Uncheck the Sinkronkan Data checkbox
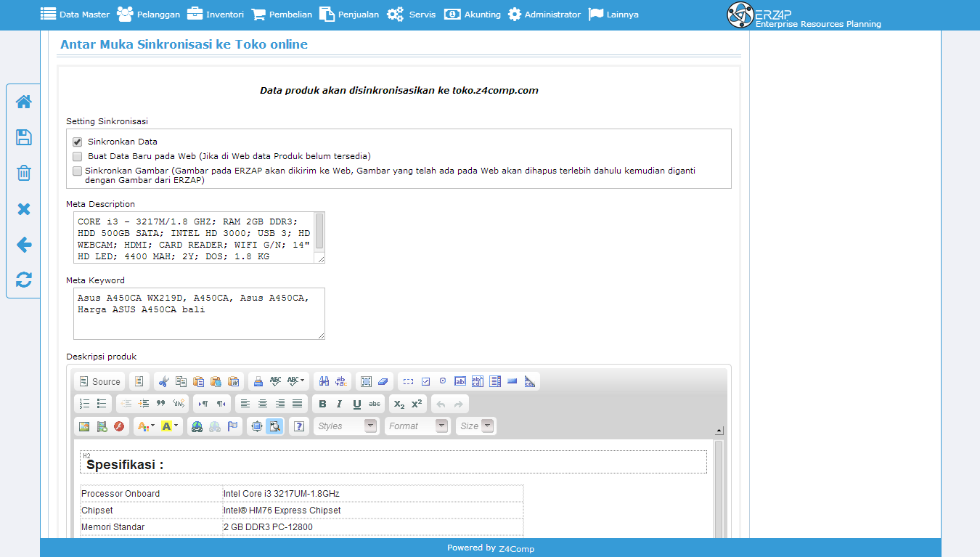Viewport: 980px width, 557px height. [x=78, y=142]
